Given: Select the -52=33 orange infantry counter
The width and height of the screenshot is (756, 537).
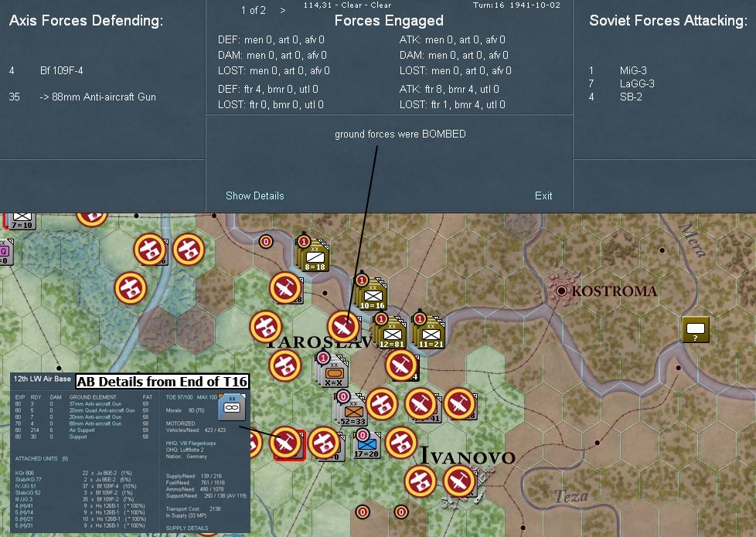Looking at the screenshot, I should point(352,410).
